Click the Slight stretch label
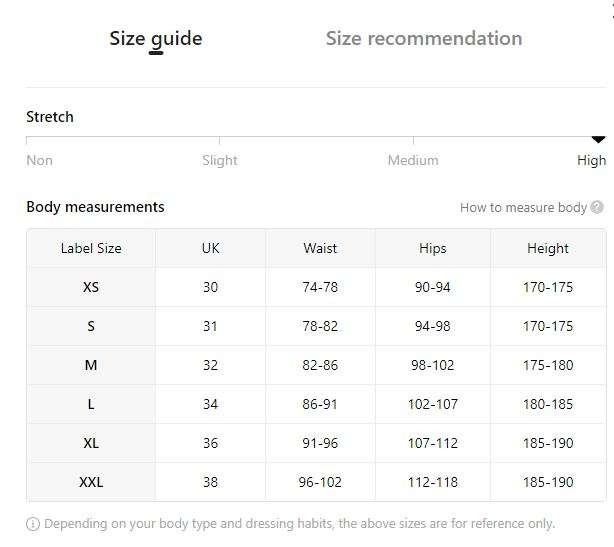 [x=220, y=160]
